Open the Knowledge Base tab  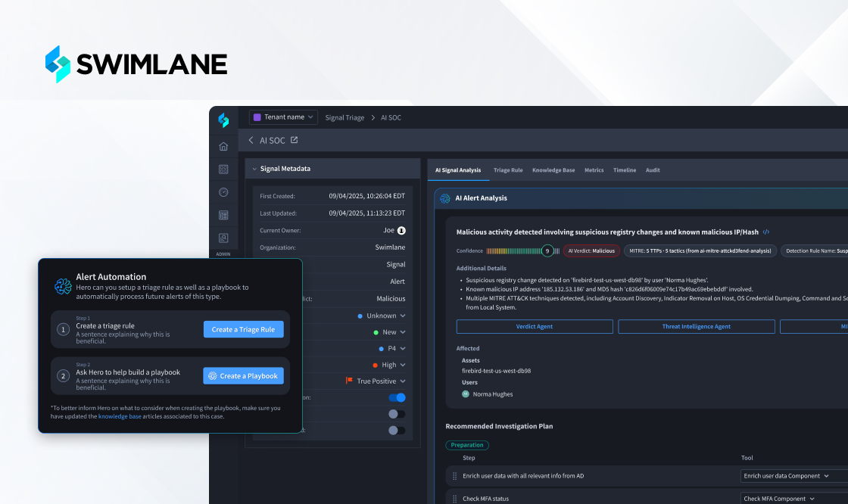tap(553, 170)
